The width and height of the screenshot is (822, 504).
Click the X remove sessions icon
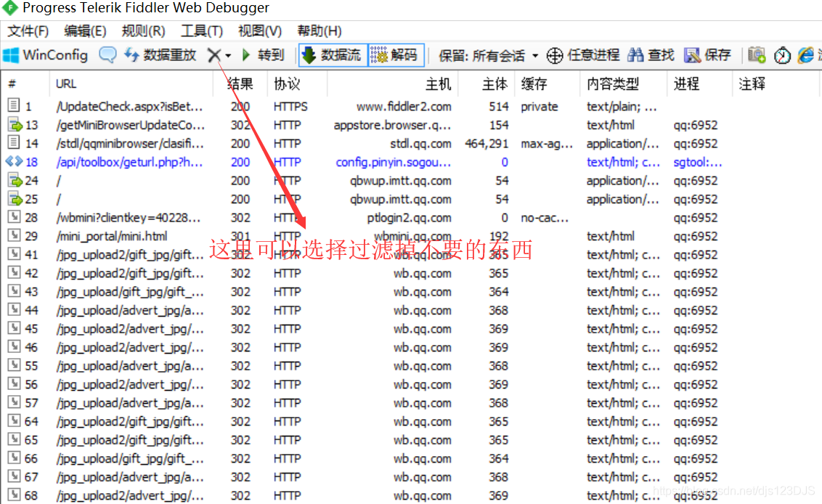214,55
